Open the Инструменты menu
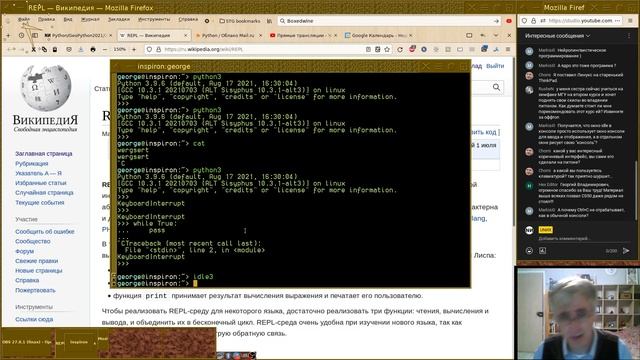 tap(154, 20)
